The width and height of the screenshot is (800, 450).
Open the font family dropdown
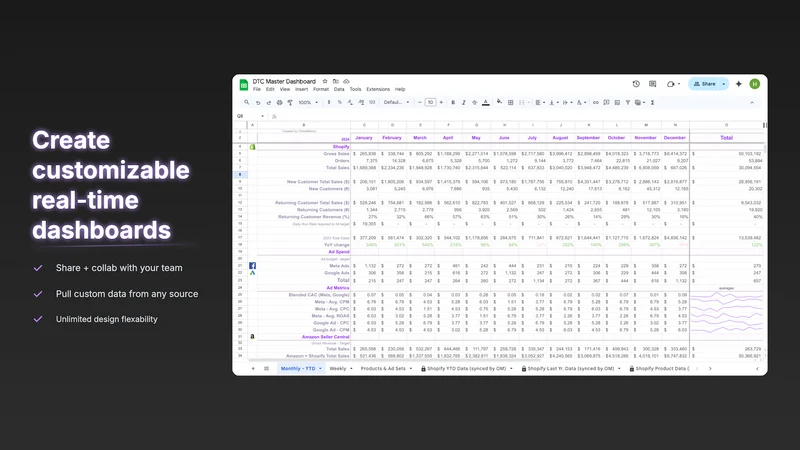tap(396, 103)
